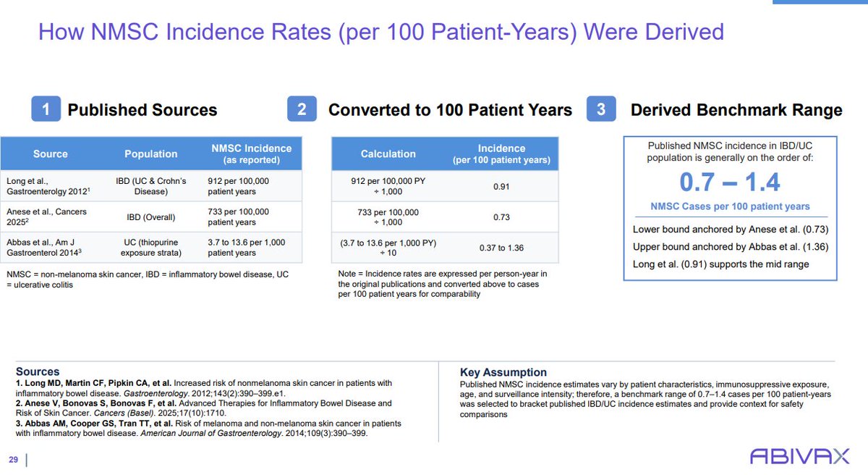This screenshot has height=475, width=868.
Task: Click the 'IBD (UC & Crohn's Disease)' cell
Action: click(x=151, y=185)
